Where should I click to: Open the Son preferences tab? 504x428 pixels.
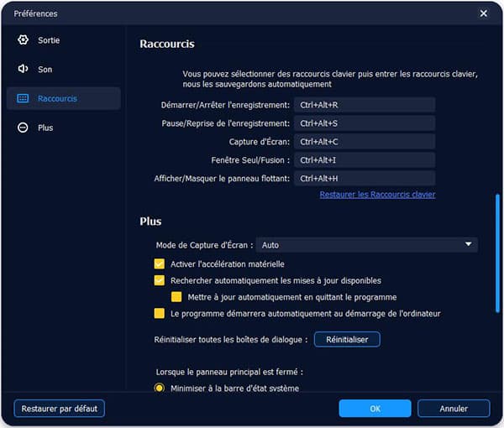tap(45, 70)
